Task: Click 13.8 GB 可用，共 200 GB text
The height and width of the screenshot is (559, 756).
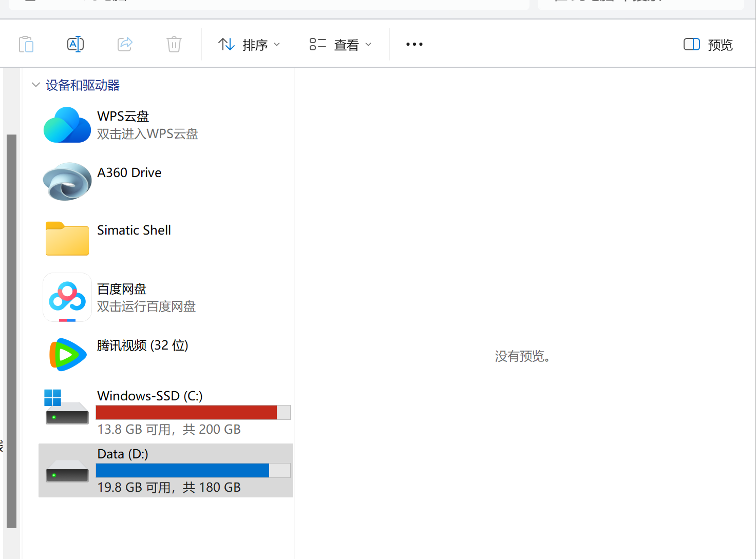Action: (169, 429)
